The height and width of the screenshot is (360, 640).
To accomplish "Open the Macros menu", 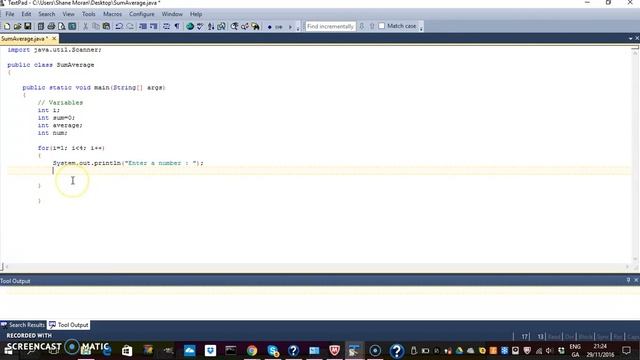I will pyautogui.click(x=112, y=14).
